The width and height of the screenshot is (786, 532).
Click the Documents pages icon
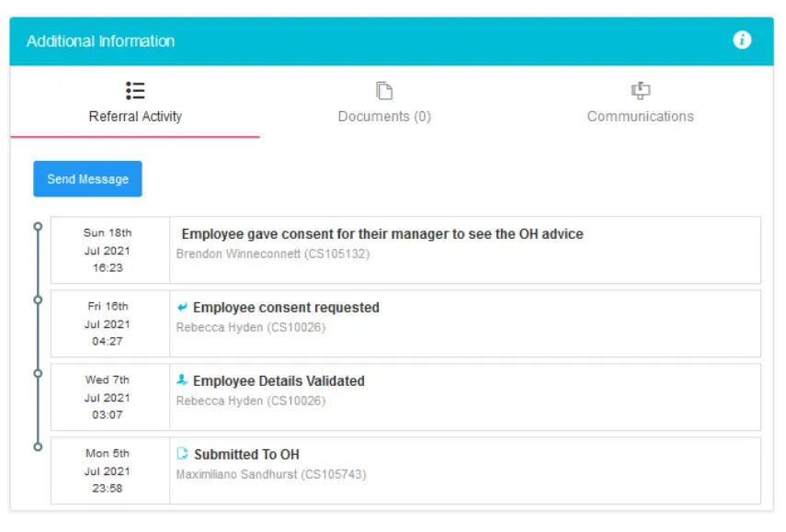click(384, 91)
